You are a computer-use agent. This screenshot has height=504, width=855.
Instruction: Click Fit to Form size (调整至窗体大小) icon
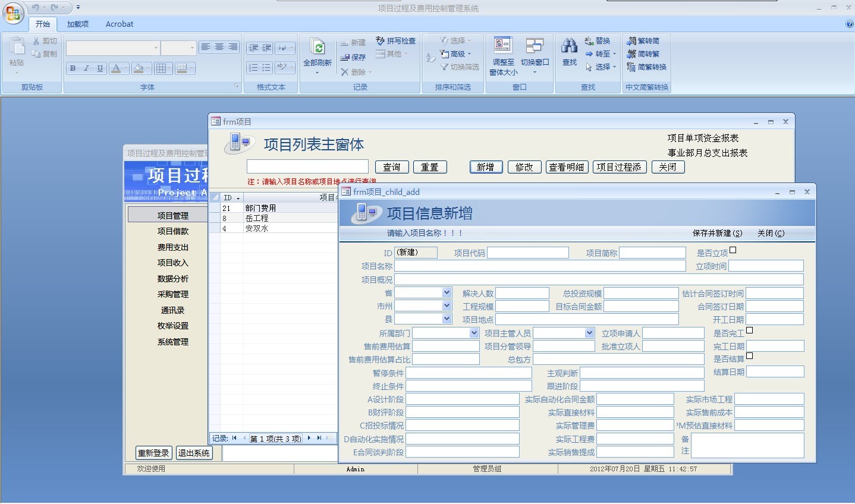pos(503,46)
